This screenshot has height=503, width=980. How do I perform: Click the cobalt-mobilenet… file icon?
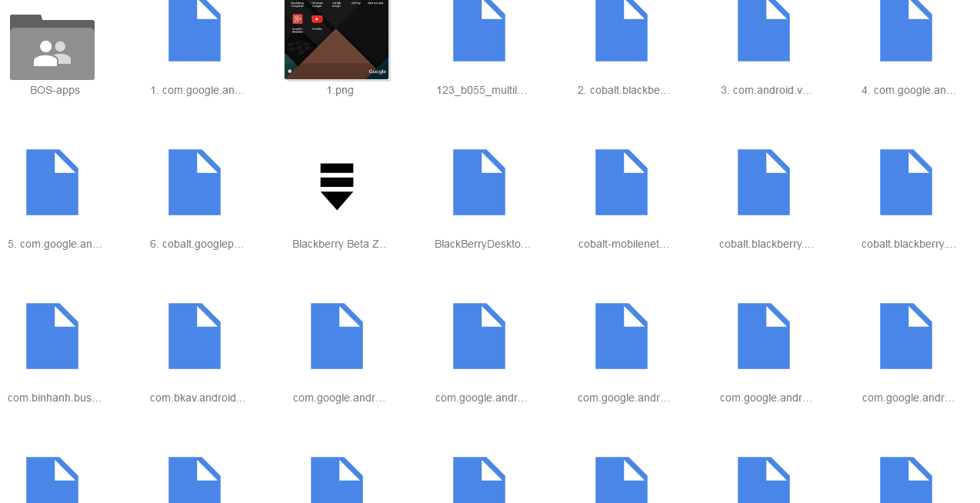(x=622, y=182)
